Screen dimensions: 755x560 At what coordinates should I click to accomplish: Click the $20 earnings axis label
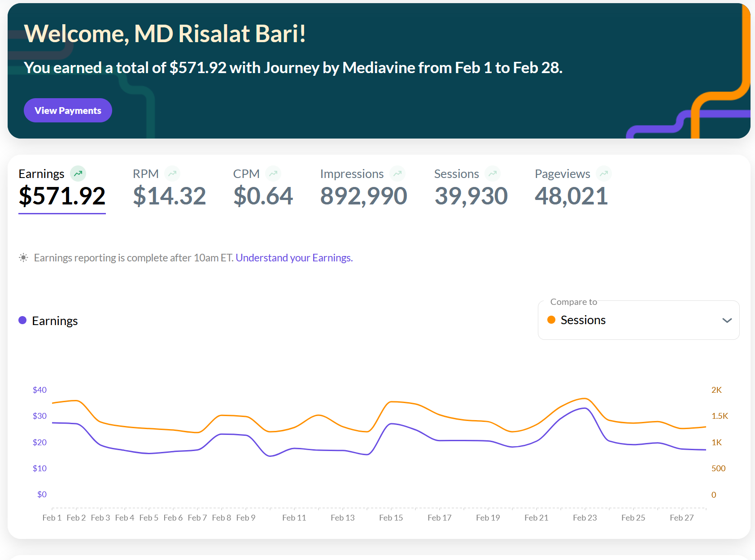coord(39,443)
